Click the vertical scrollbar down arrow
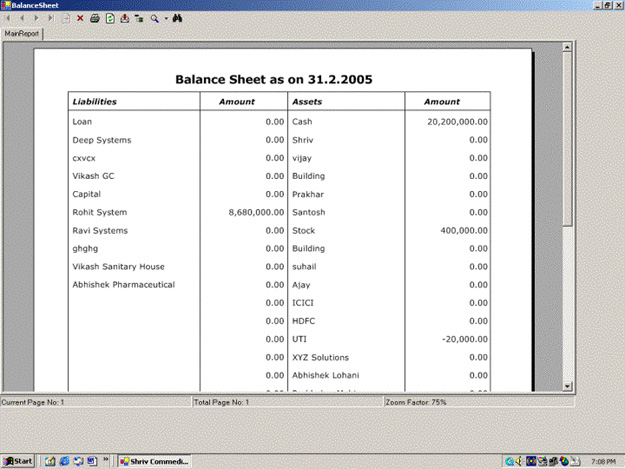Viewport: 625px width, 469px height. point(567,386)
